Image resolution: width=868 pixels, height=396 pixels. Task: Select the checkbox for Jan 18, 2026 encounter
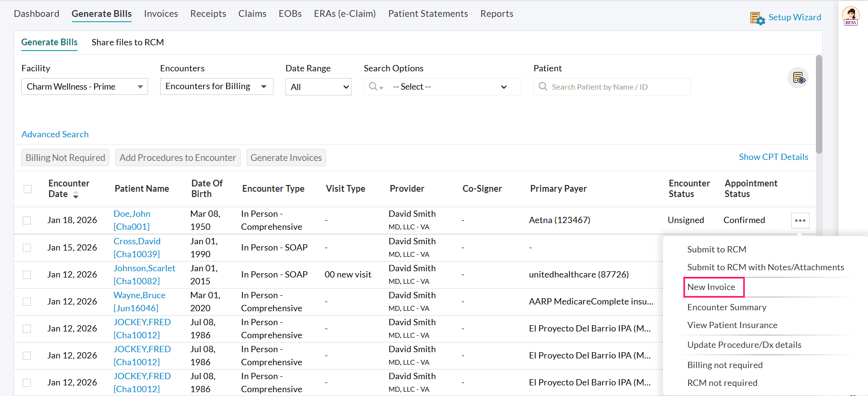[27, 220]
